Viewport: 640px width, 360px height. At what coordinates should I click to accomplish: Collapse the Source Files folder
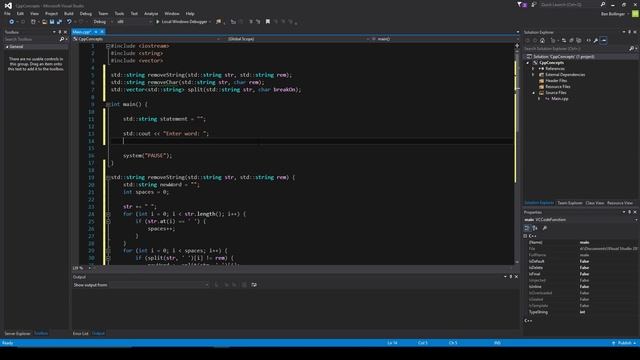tap(533, 93)
